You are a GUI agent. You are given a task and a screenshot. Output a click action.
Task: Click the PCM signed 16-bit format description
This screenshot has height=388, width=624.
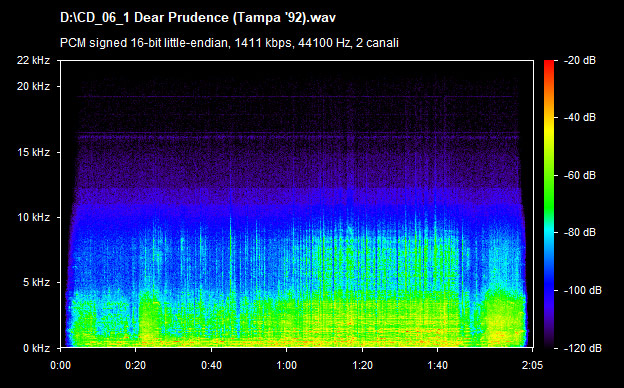(x=229, y=43)
